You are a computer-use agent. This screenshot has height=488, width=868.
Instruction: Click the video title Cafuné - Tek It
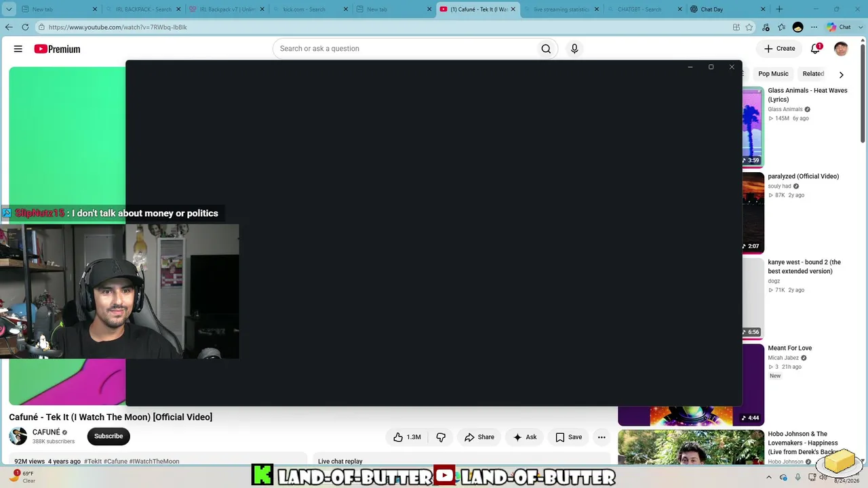tap(111, 417)
